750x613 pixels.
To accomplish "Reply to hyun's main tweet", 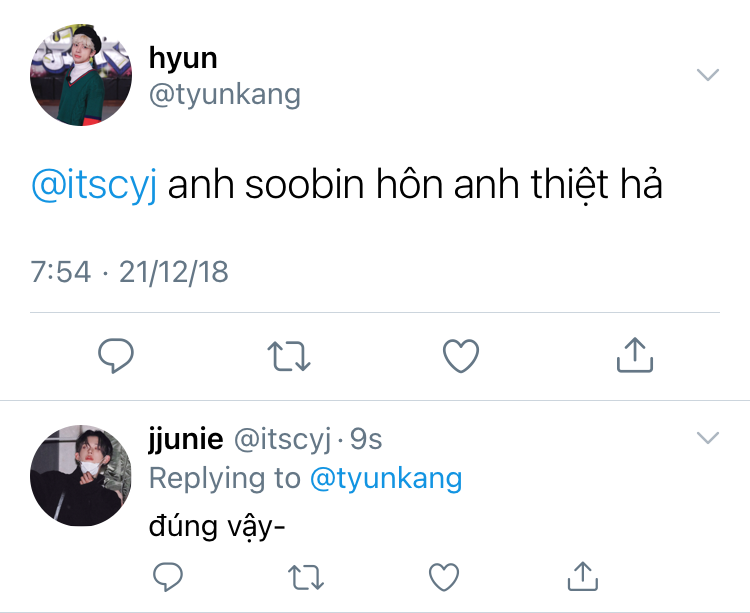I will (116, 355).
